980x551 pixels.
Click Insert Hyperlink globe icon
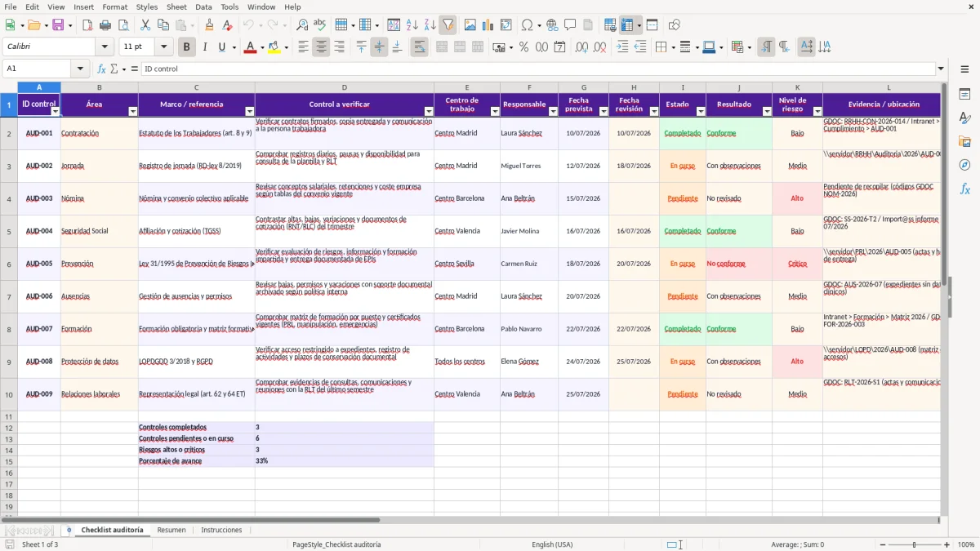click(x=552, y=25)
